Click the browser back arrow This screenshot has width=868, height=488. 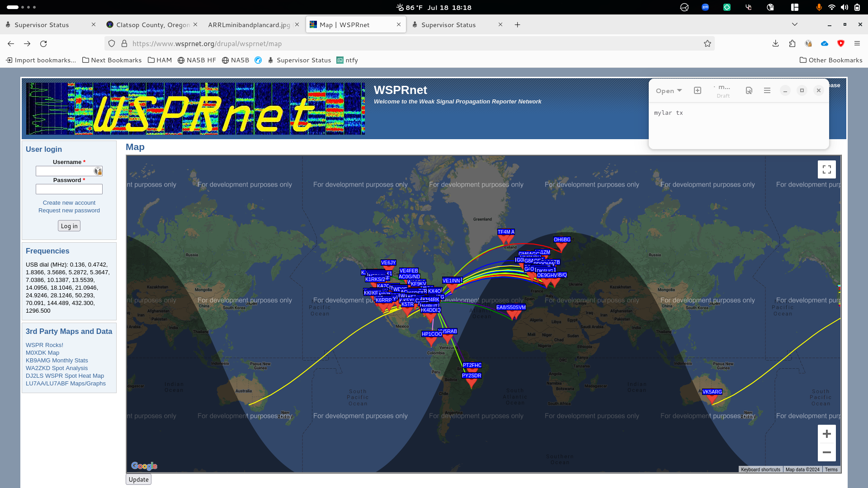(x=11, y=43)
